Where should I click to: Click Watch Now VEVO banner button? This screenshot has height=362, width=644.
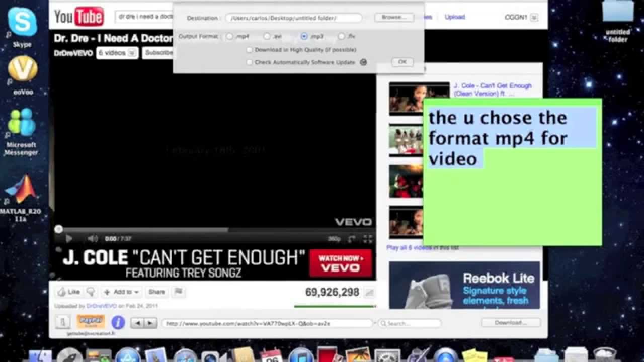coord(341,263)
